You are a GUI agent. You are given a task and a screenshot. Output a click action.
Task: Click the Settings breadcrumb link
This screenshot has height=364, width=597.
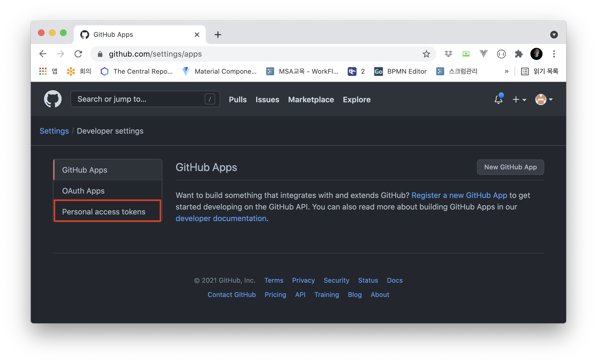[x=54, y=131]
